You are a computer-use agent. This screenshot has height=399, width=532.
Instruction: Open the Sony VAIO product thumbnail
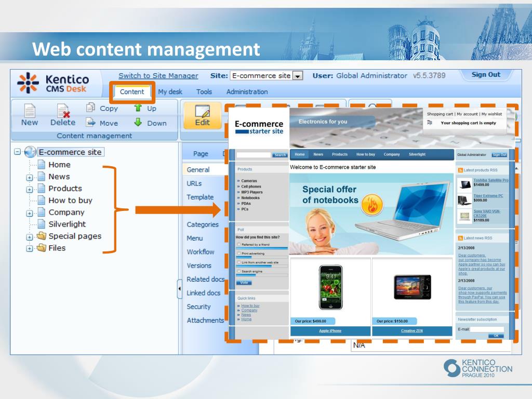[x=464, y=216]
